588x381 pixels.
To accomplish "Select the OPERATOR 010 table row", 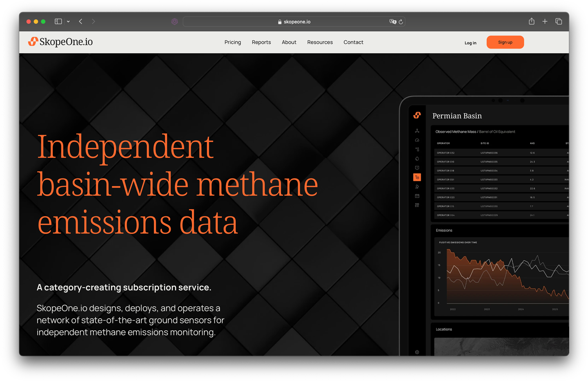I will click(x=501, y=162).
